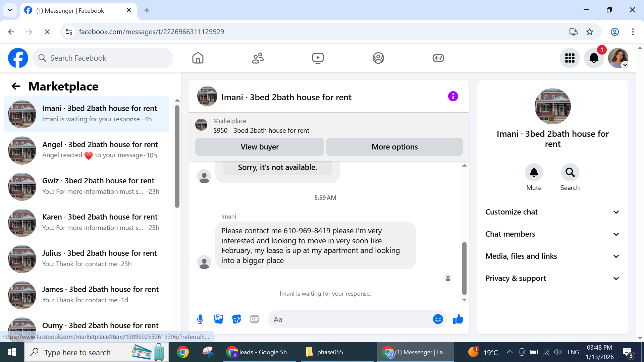644x362 pixels.
Task: Go to Facebook Home tab
Action: [x=198, y=58]
